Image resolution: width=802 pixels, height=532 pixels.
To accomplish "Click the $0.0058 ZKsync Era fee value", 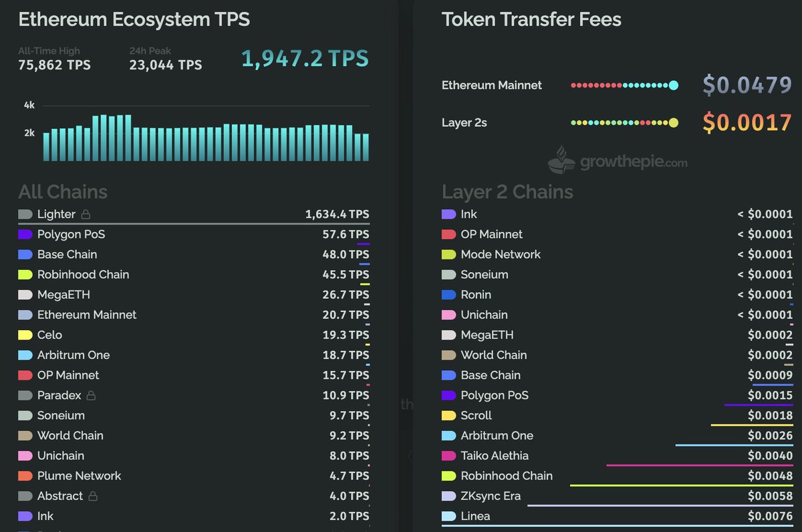I will [x=770, y=496].
